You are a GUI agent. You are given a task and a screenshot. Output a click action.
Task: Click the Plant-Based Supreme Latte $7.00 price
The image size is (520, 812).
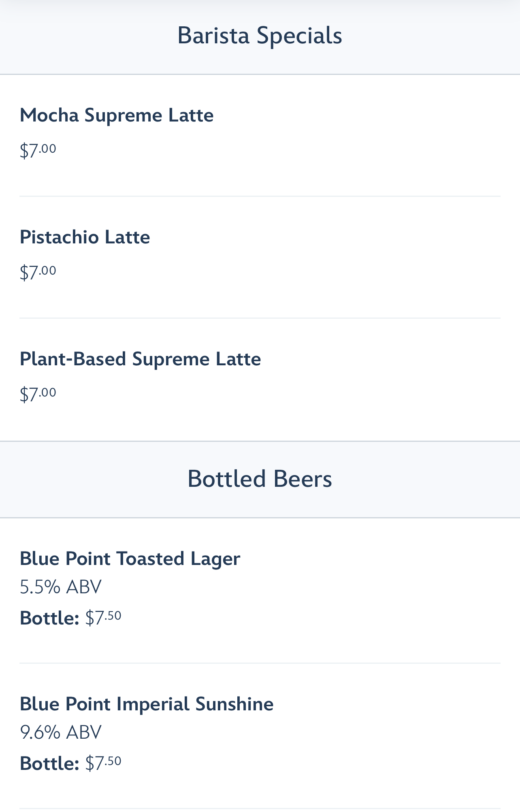[x=38, y=394]
